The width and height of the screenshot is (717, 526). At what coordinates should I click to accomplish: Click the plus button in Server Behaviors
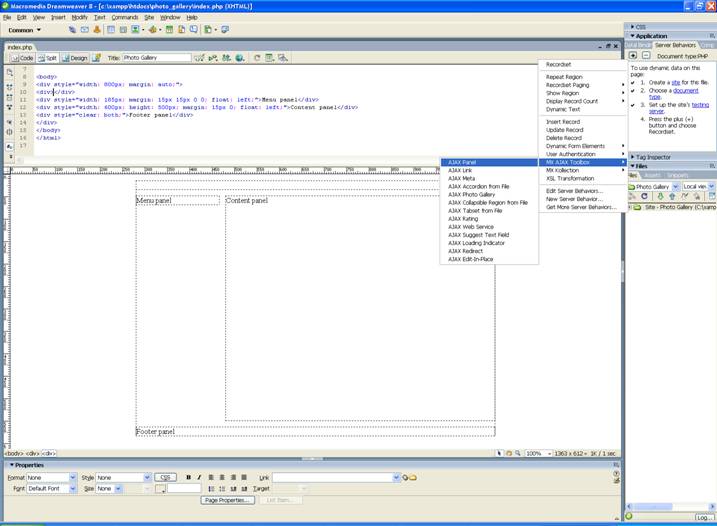[x=633, y=55]
